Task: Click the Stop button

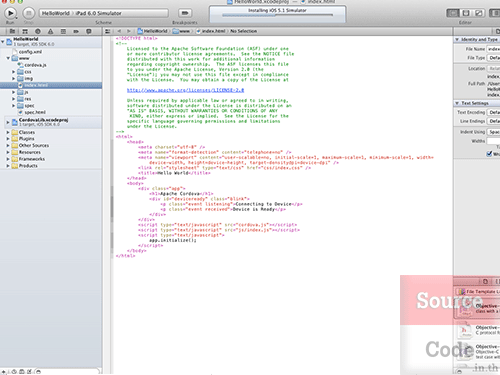Action: pos(29,13)
